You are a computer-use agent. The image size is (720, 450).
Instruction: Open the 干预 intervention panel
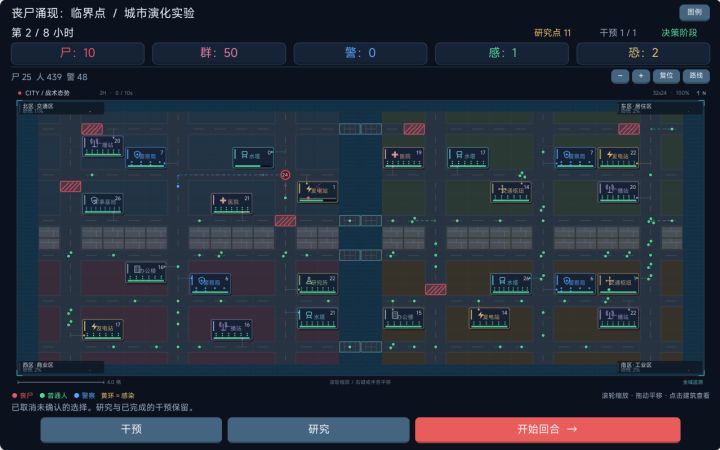click(x=131, y=429)
